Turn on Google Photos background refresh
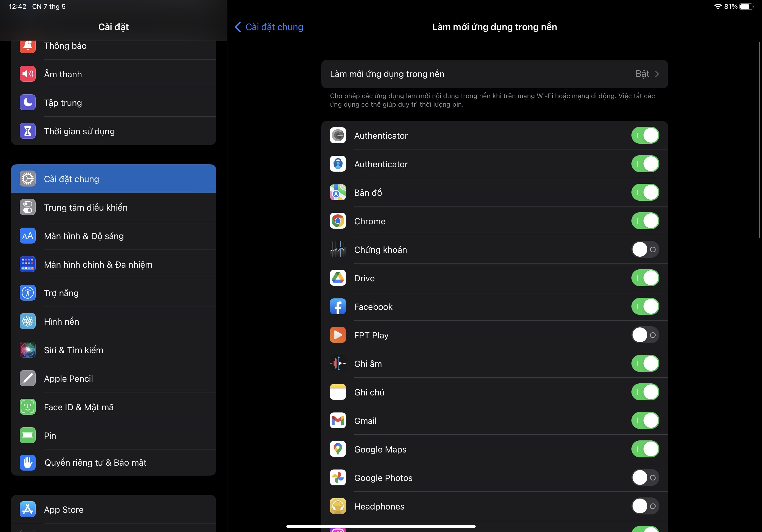The width and height of the screenshot is (762, 532). click(645, 478)
